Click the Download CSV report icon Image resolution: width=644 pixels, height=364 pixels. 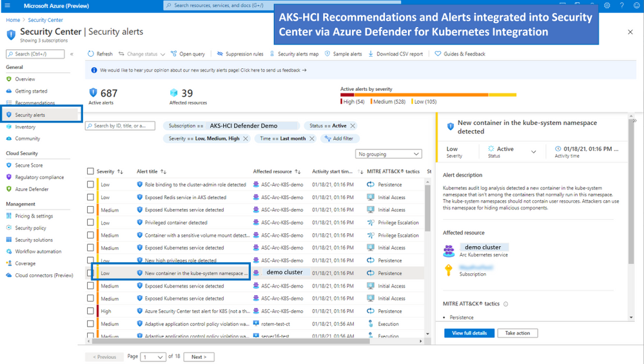(371, 53)
